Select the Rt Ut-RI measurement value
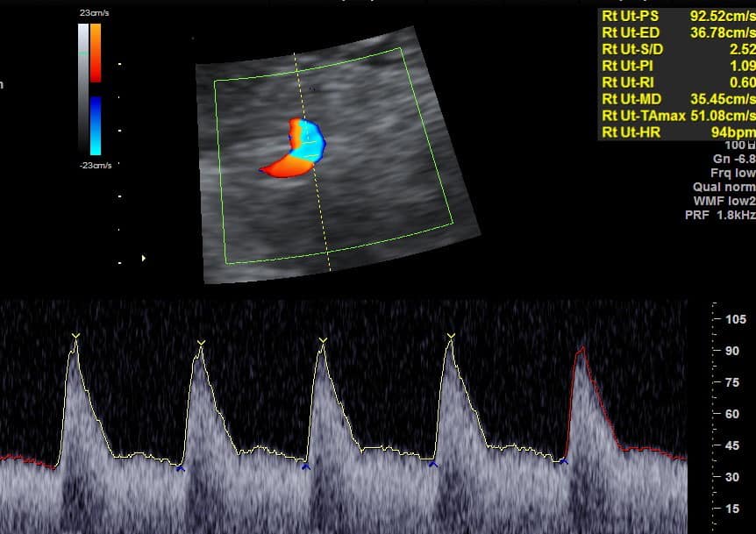Image resolution: width=756 pixels, height=534 pixels. coord(742,82)
